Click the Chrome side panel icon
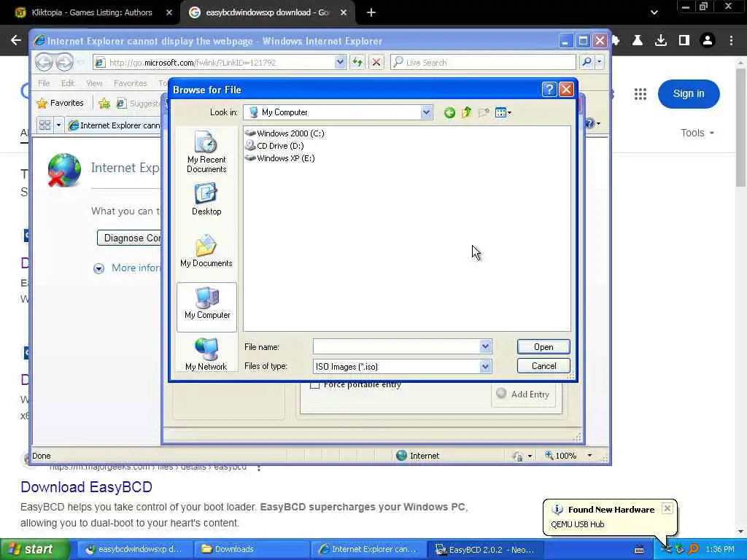 (684, 41)
